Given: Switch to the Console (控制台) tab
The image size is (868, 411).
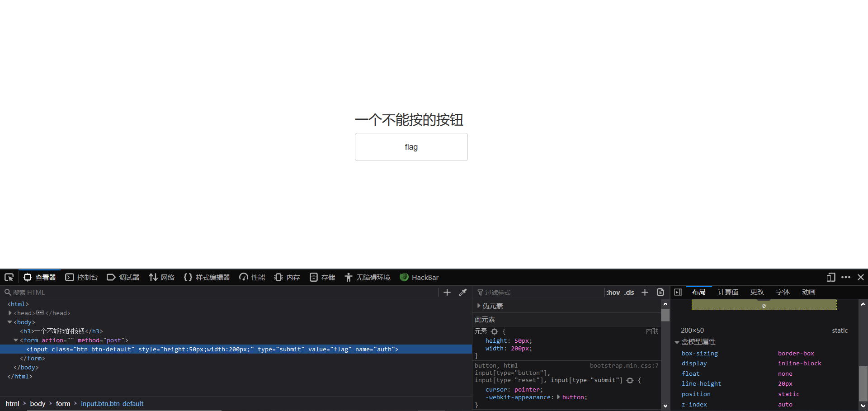Looking at the screenshot, I should 81,277.
